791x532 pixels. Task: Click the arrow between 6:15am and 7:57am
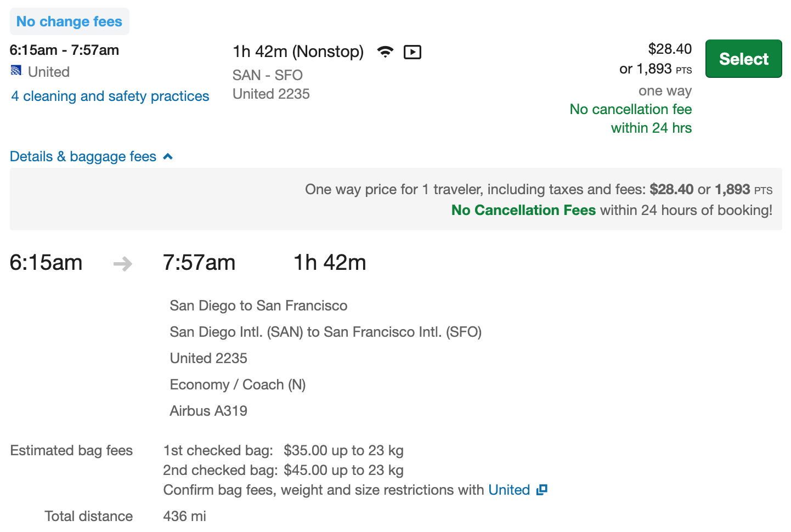[x=123, y=264]
